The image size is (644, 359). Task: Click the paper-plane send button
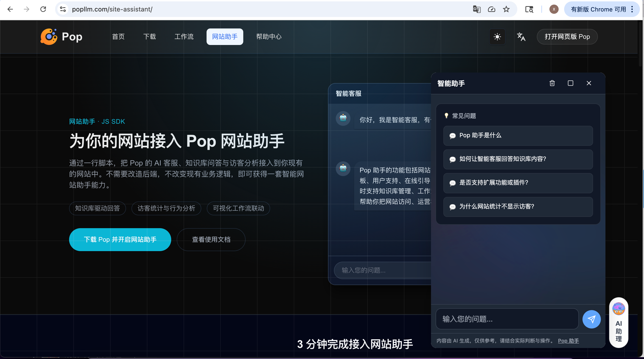pos(591,319)
